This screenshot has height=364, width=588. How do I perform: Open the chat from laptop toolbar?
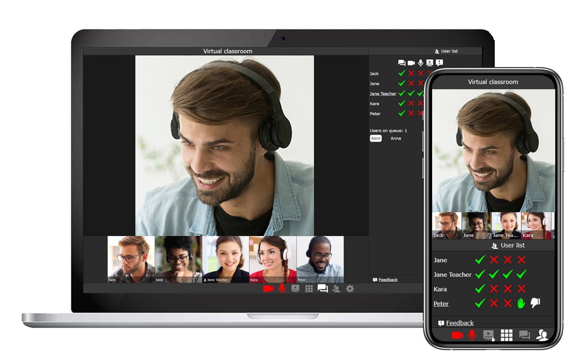pos(322,288)
